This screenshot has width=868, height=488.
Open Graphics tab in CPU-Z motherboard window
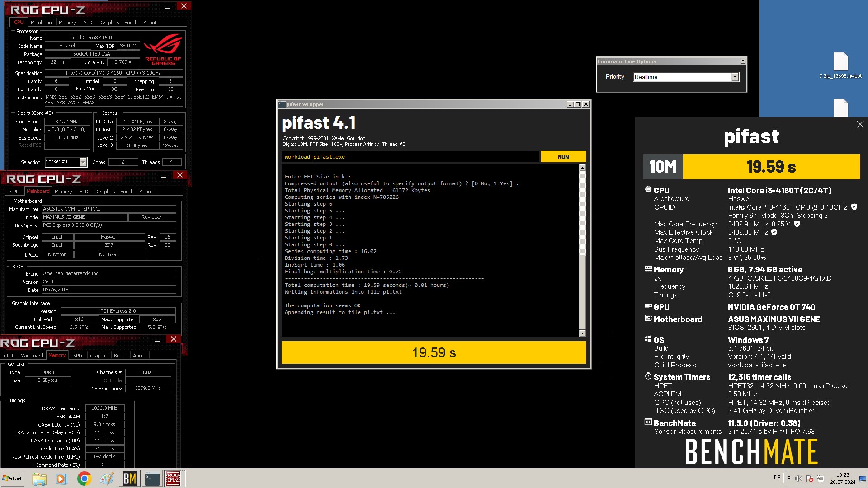(x=105, y=192)
